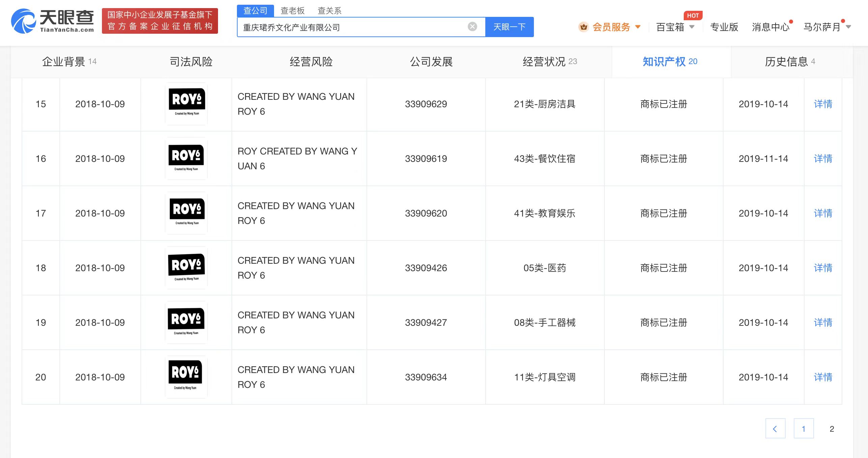
Task: Open 会员服务 menu label
Action: point(611,27)
